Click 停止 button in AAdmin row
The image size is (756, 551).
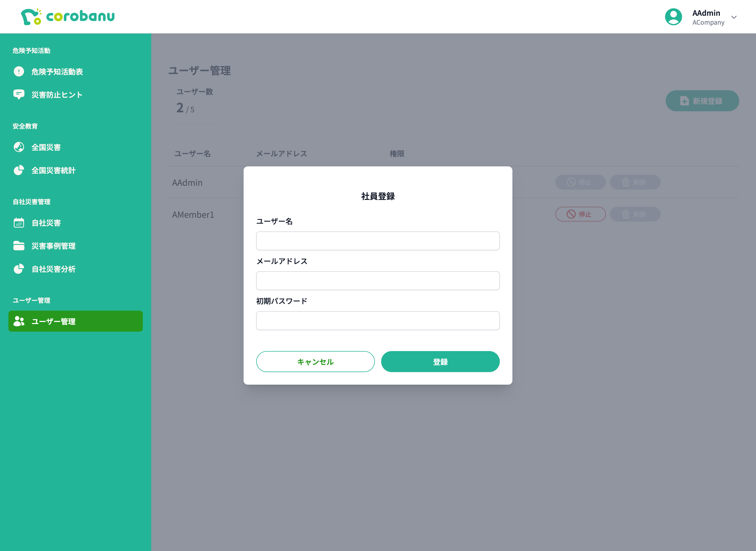(x=580, y=182)
